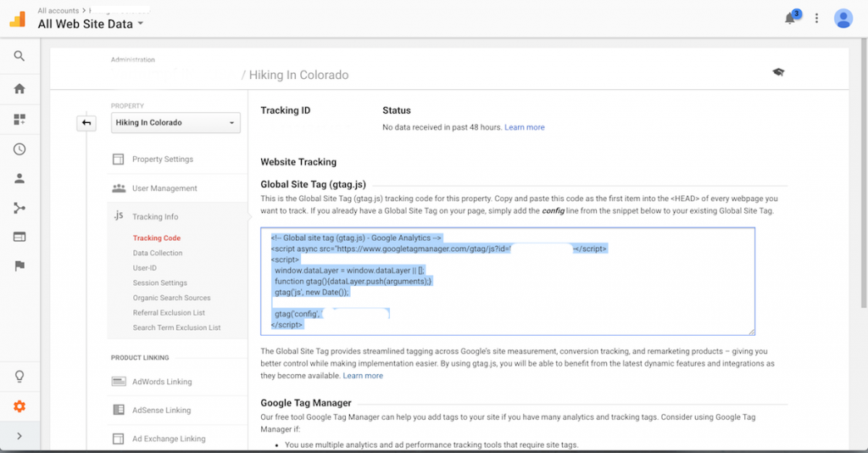Open Behavior window icon in sidebar
The height and width of the screenshot is (453, 868).
(x=19, y=237)
